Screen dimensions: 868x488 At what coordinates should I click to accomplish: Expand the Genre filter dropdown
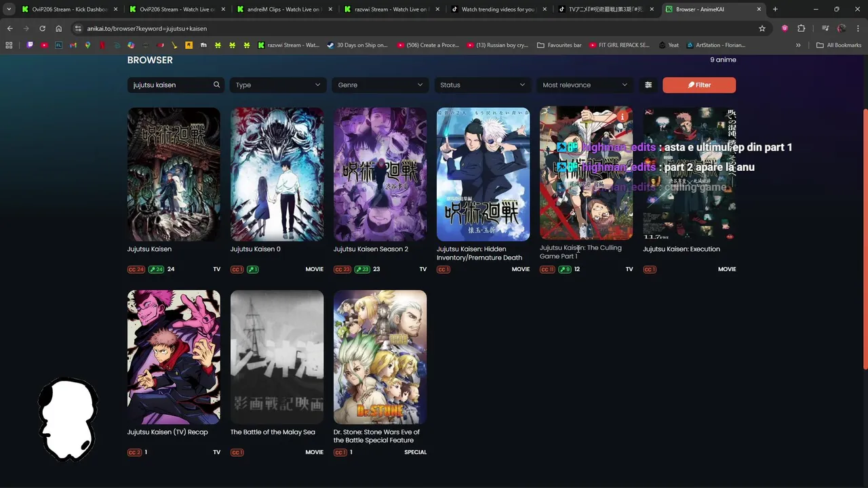coord(380,85)
